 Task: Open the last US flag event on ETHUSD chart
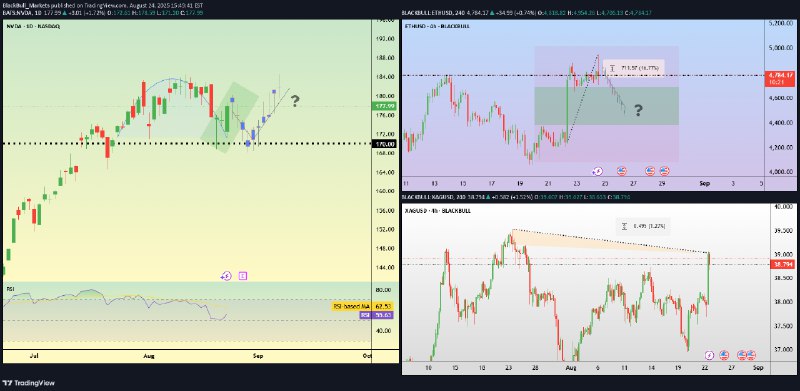[x=664, y=171]
